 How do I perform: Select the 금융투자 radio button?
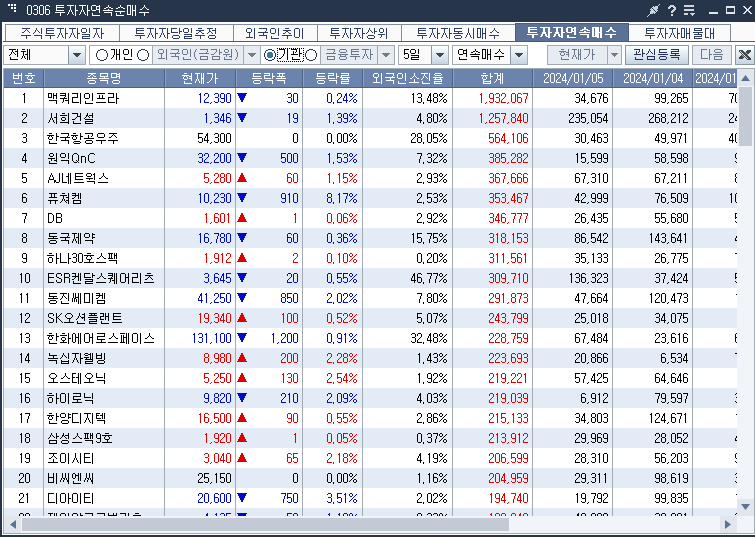tap(311, 55)
